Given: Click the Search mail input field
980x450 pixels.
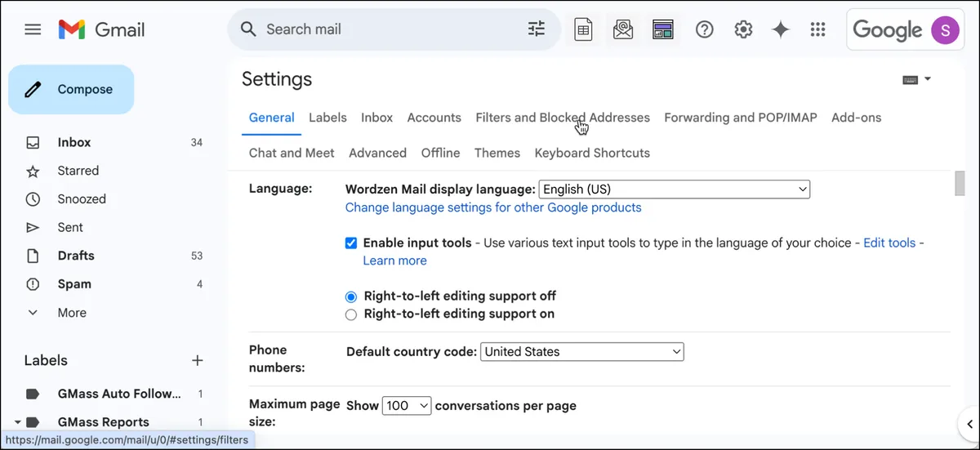Looking at the screenshot, I should click(x=392, y=29).
